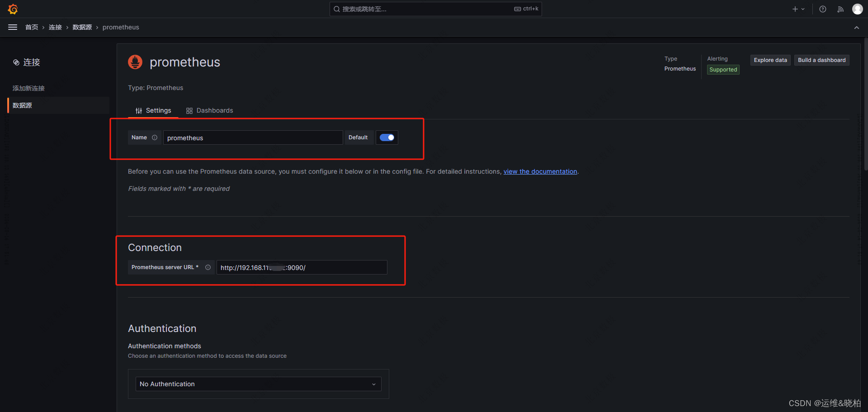
Task: Click the Build a dashboard button
Action: coord(821,60)
